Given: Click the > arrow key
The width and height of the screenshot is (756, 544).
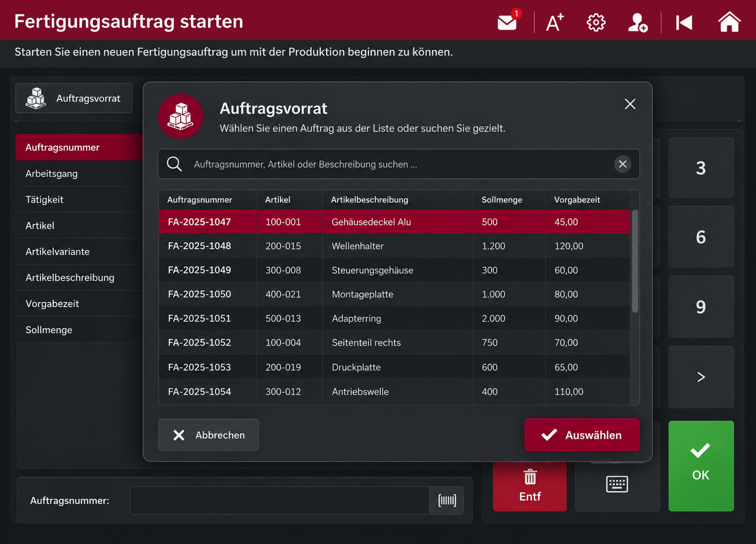Looking at the screenshot, I should (x=701, y=377).
